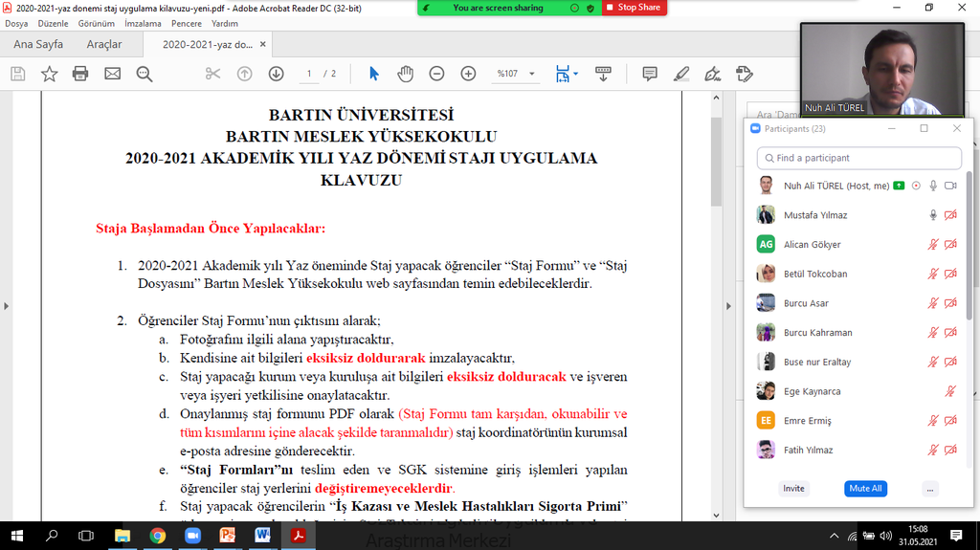
Task: Click the zoom out minus icon
Action: pyautogui.click(x=436, y=74)
